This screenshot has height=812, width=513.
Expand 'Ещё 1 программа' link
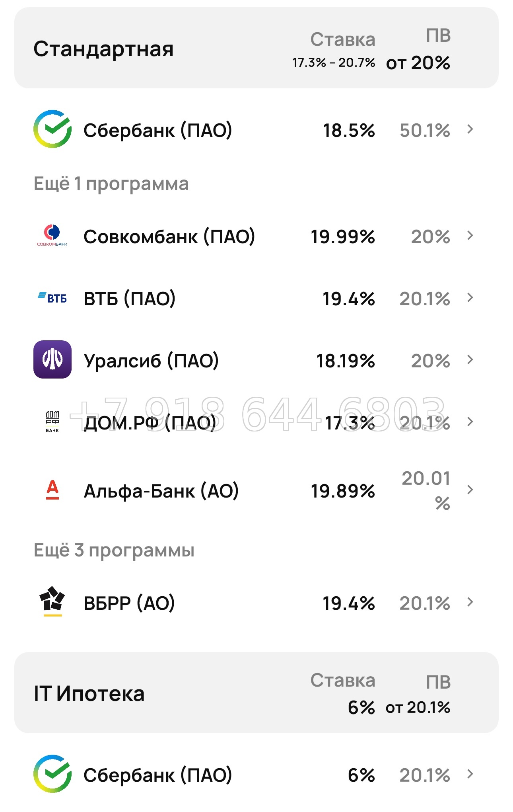pos(111,184)
